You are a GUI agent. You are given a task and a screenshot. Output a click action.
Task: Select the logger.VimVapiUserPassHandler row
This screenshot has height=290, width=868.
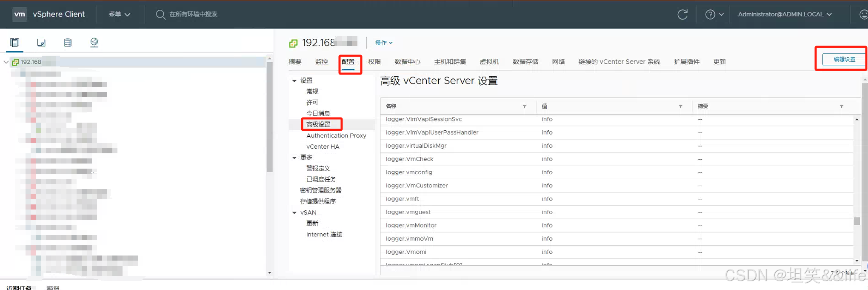point(617,133)
